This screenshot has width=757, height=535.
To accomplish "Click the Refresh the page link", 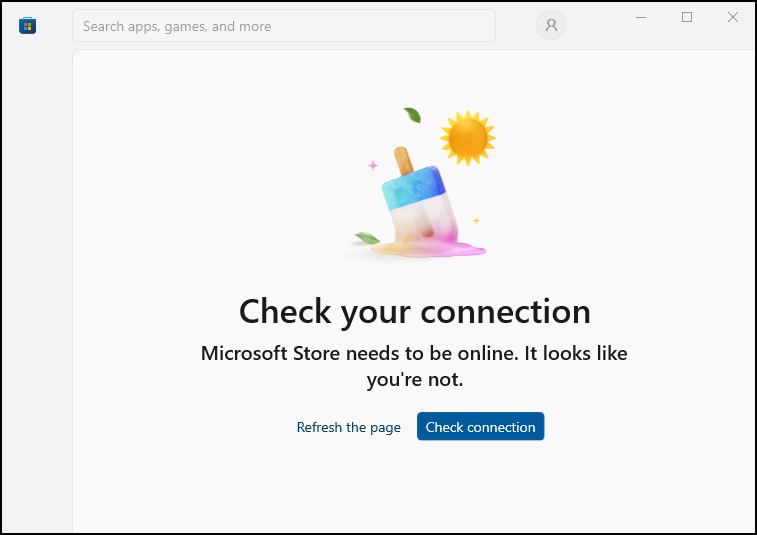I will coord(349,427).
